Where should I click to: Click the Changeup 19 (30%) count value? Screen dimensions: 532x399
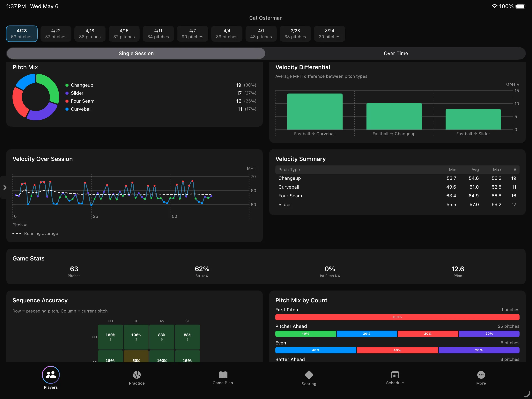point(246,85)
